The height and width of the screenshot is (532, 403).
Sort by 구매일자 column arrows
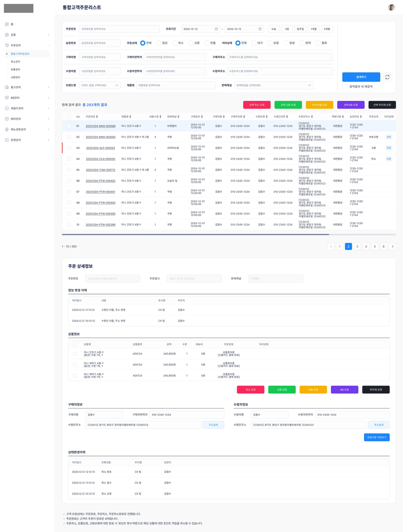point(202,117)
